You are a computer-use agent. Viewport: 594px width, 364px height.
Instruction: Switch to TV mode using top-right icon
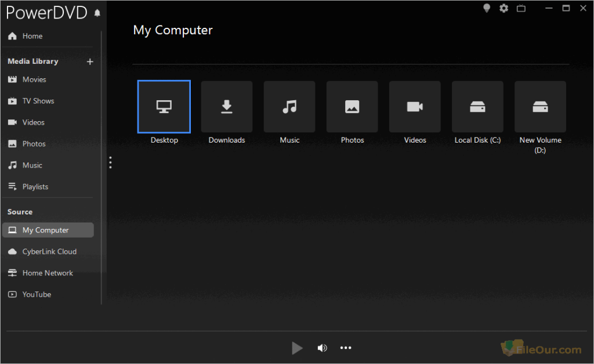click(x=521, y=8)
